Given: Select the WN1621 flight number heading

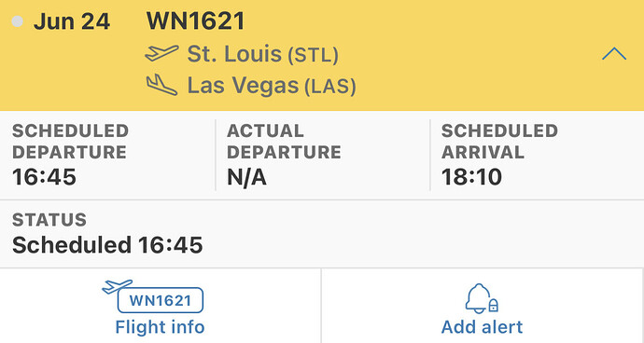Looking at the screenshot, I should point(195,21).
